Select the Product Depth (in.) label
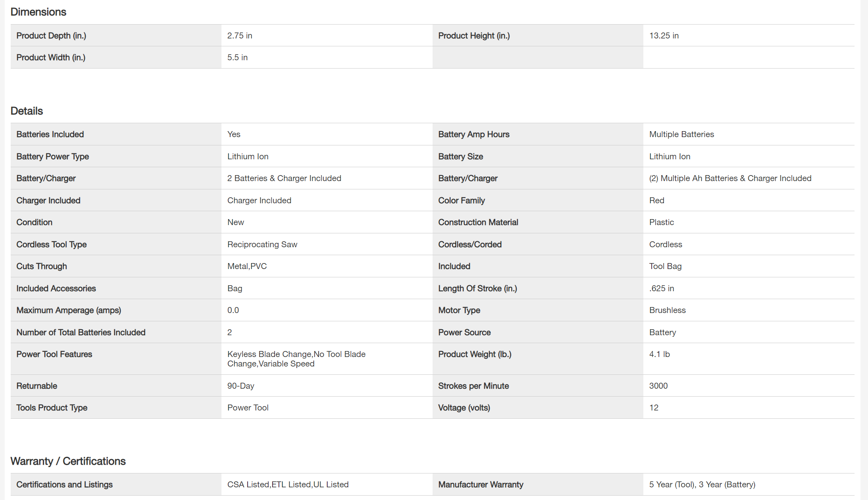The width and height of the screenshot is (868, 500). point(51,36)
